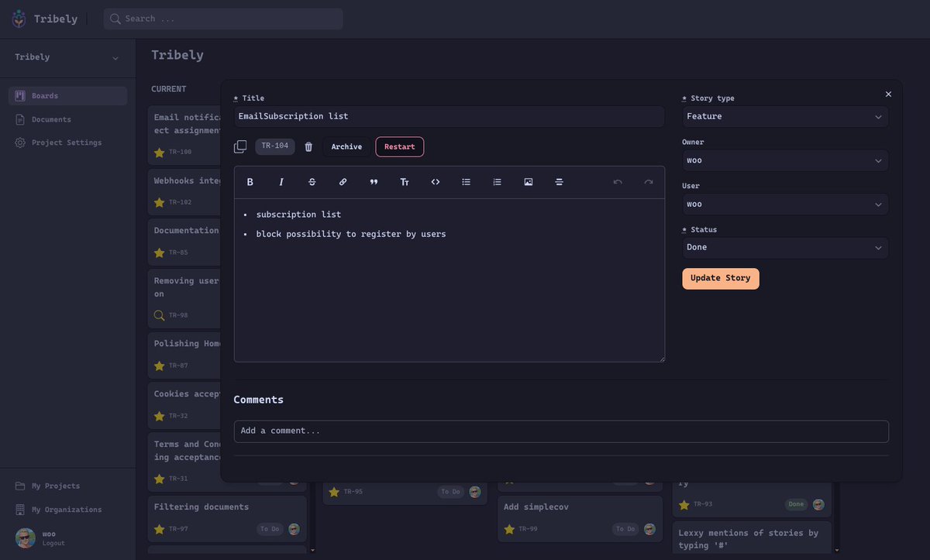Screen dimensions: 930x560
Task: Click the Logout link
Action: (x=53, y=543)
